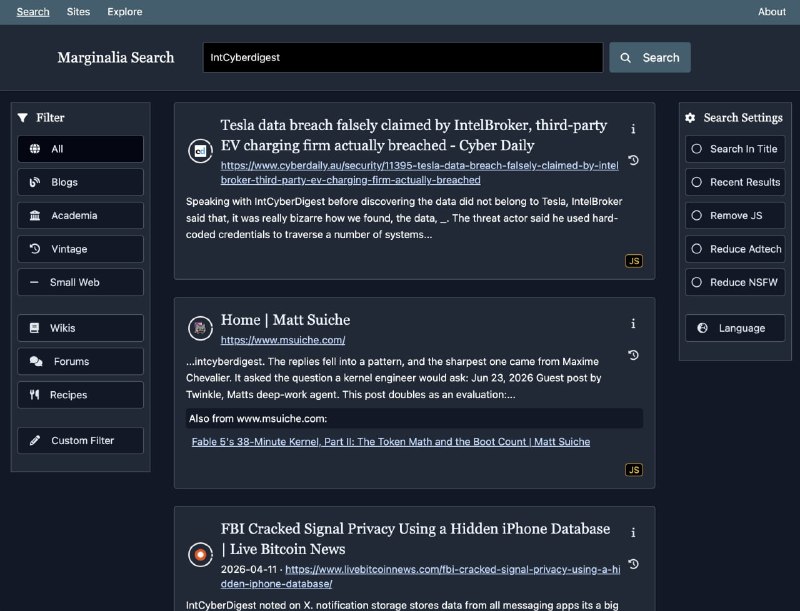Open history icon for Matt Suiche result
The image size is (800, 611).
tap(633, 355)
